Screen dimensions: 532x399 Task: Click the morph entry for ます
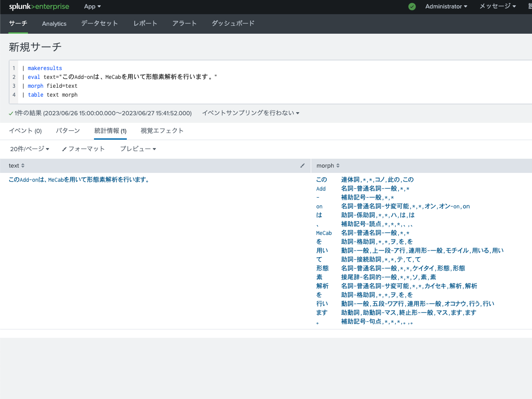[396, 313]
